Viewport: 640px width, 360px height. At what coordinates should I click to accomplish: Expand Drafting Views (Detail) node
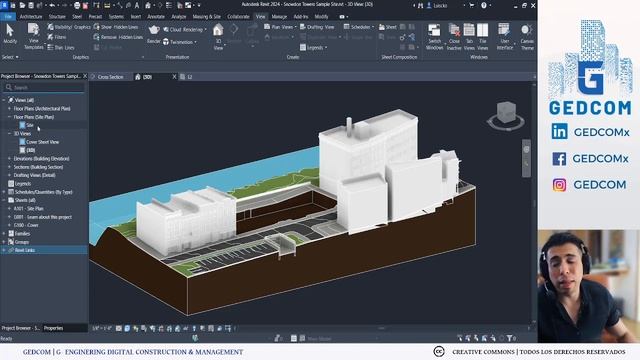pyautogui.click(x=9, y=175)
